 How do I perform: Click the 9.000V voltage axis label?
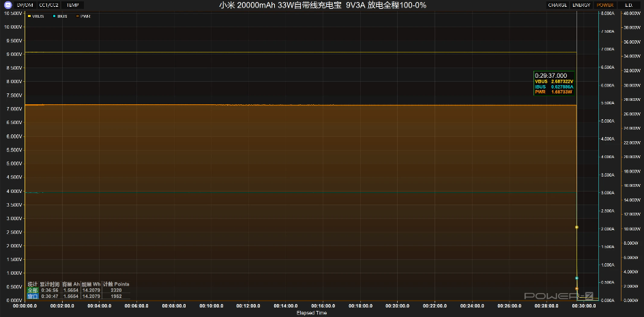tap(13, 55)
